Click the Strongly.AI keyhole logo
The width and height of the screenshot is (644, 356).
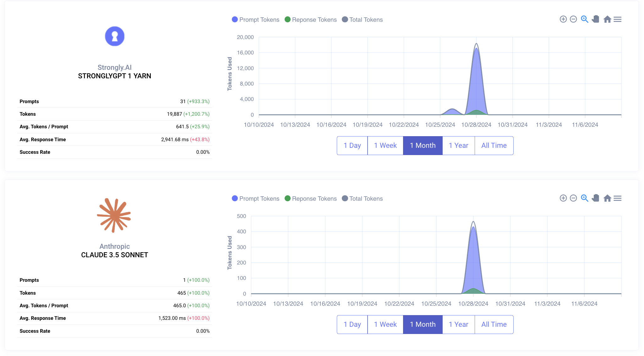115,36
